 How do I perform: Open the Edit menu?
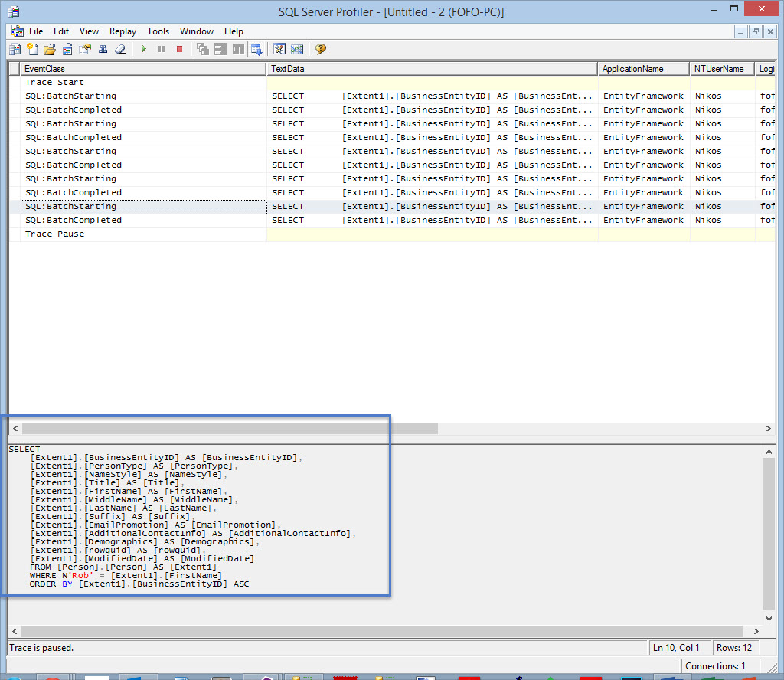[61, 31]
